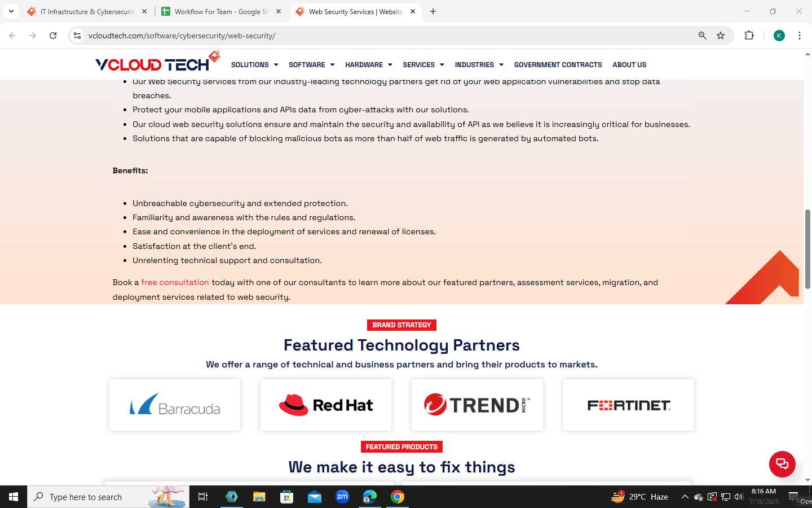Close the Web Security Services tab

(413, 11)
